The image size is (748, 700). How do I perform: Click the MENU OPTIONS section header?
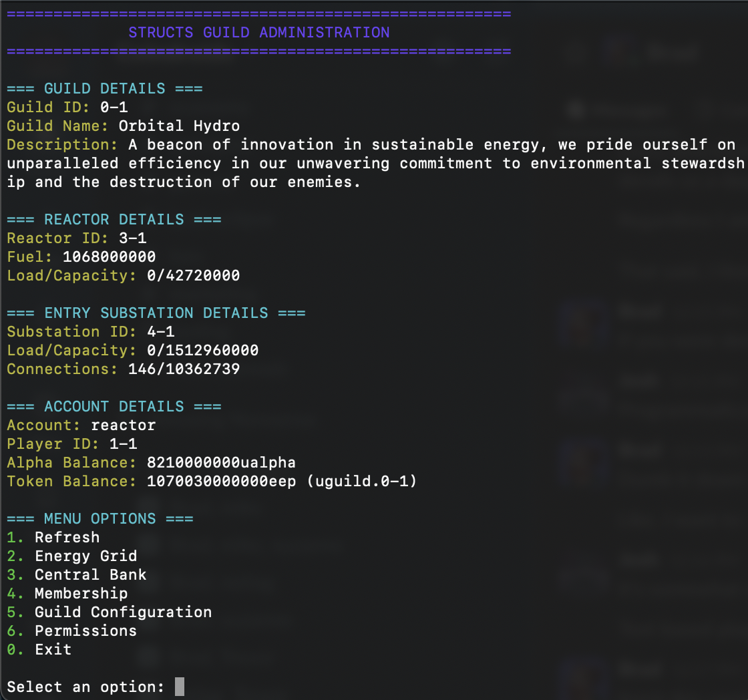[x=100, y=519]
